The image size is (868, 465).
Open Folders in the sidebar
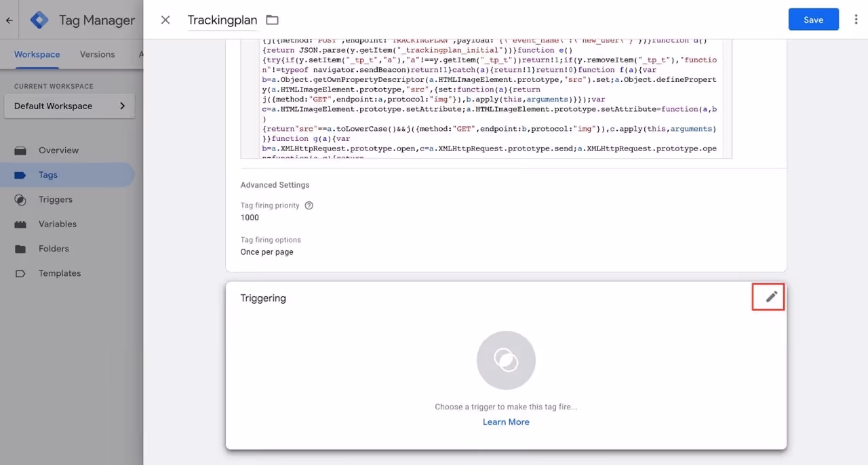(x=68, y=249)
